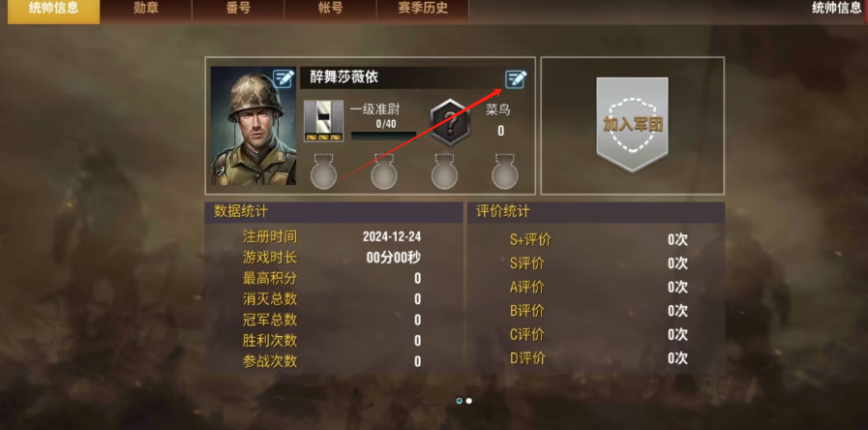Select the third empty medal slot
Screen dimensions: 868x430
pos(444,171)
